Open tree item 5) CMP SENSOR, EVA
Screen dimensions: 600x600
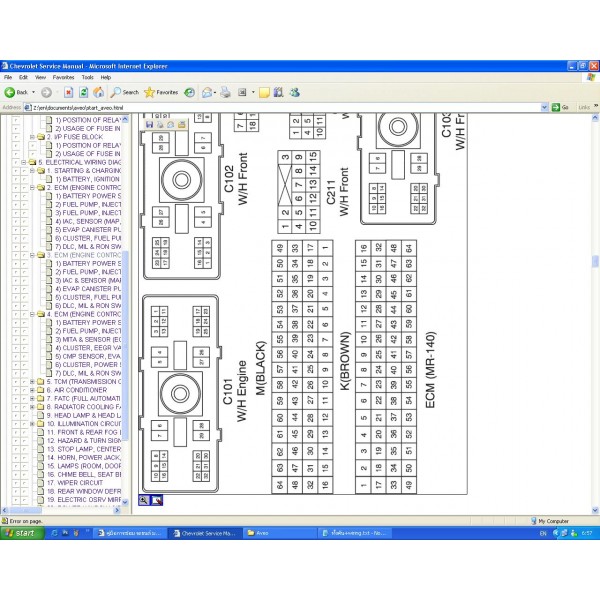point(88,356)
